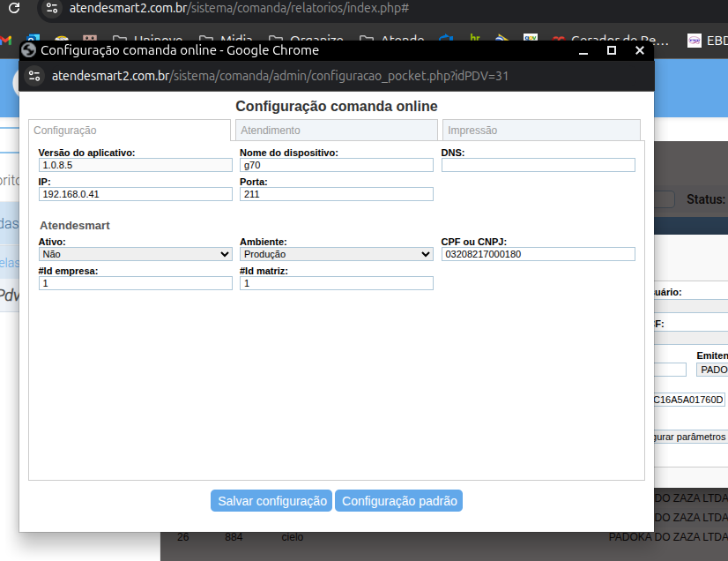Click the parâmetros button in background page
Viewport: 728px width, 561px height.
click(x=690, y=437)
